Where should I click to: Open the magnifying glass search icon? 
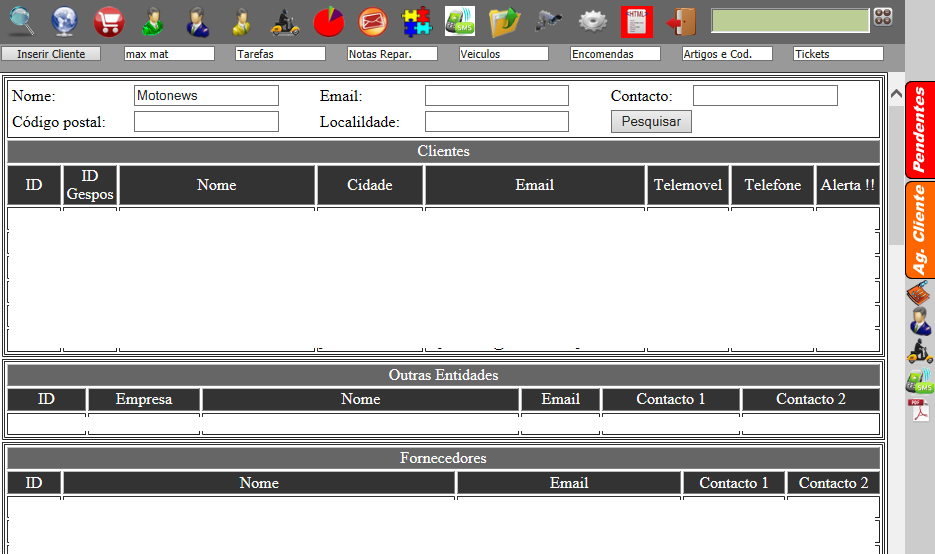pos(21,21)
